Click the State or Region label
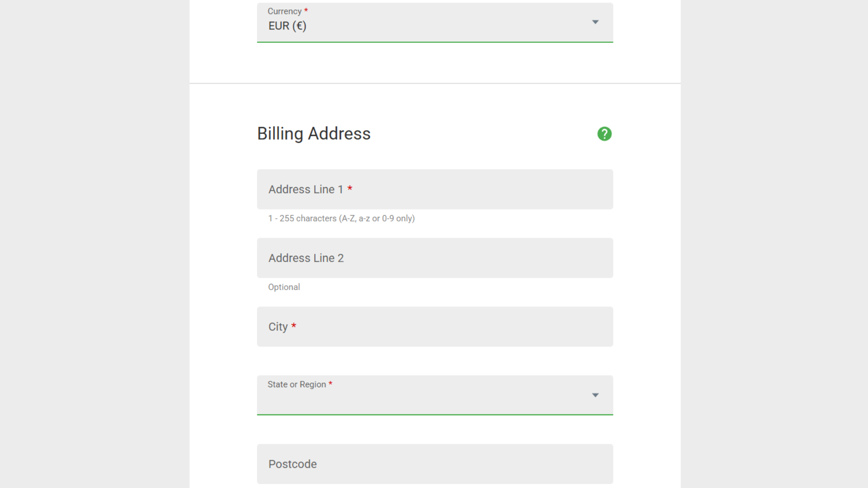The width and height of the screenshot is (868, 488). click(297, 385)
